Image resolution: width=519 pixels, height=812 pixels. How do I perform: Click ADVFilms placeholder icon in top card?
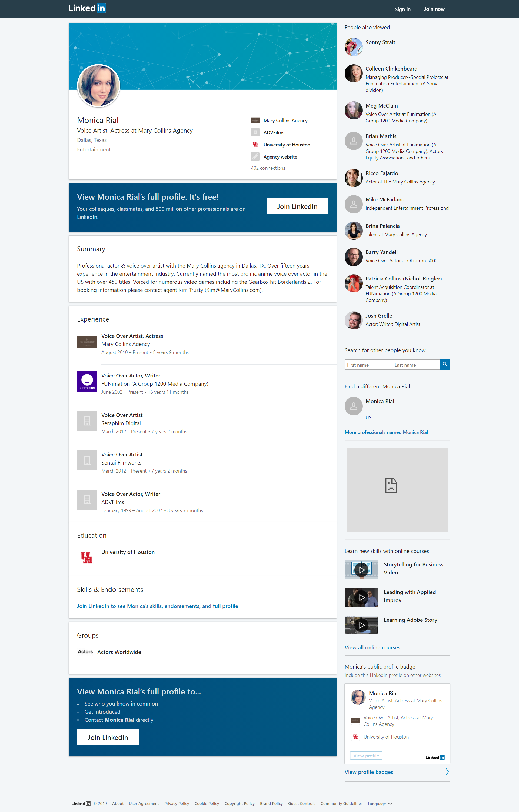pyautogui.click(x=255, y=132)
